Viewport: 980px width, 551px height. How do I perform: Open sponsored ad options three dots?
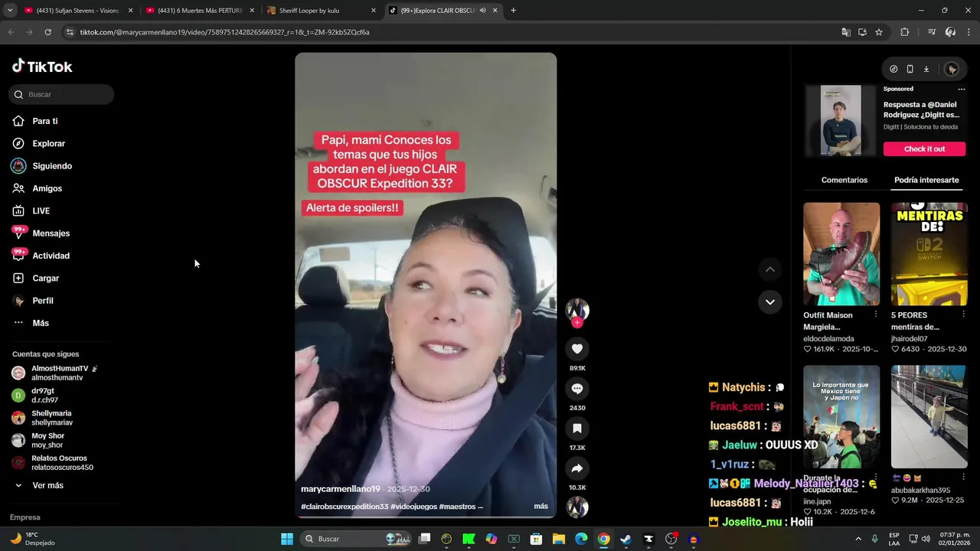point(962,89)
